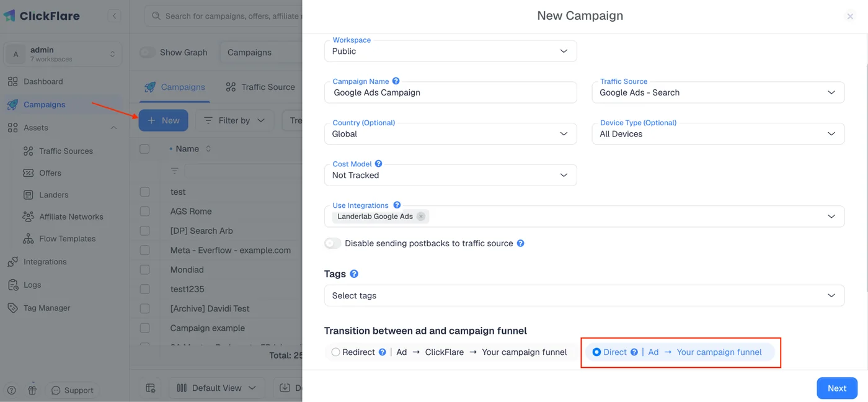Click the Redirect help icon
The width and height of the screenshot is (868, 402).
pyautogui.click(x=383, y=352)
